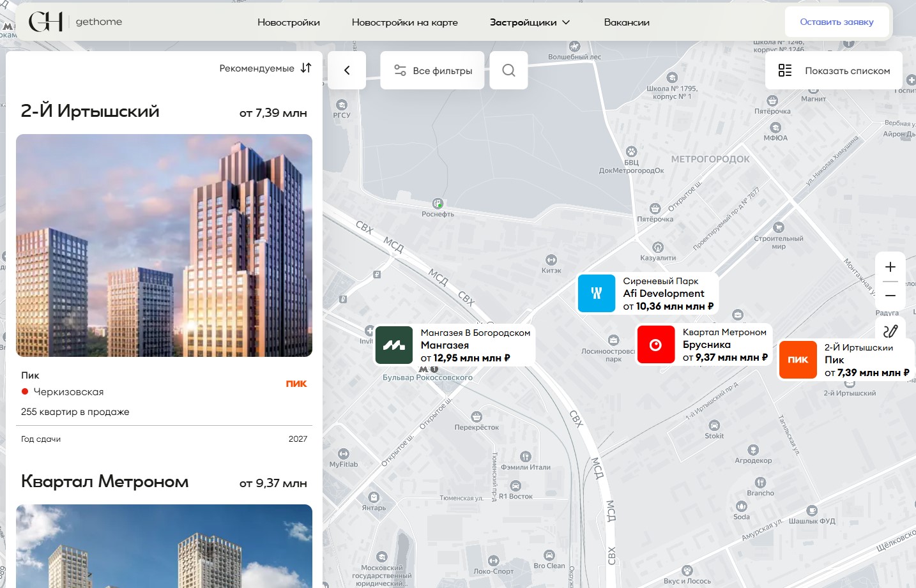Click the Бульвар Рокоссовского metro label
This screenshot has width=916, height=588.
pyautogui.click(x=427, y=377)
